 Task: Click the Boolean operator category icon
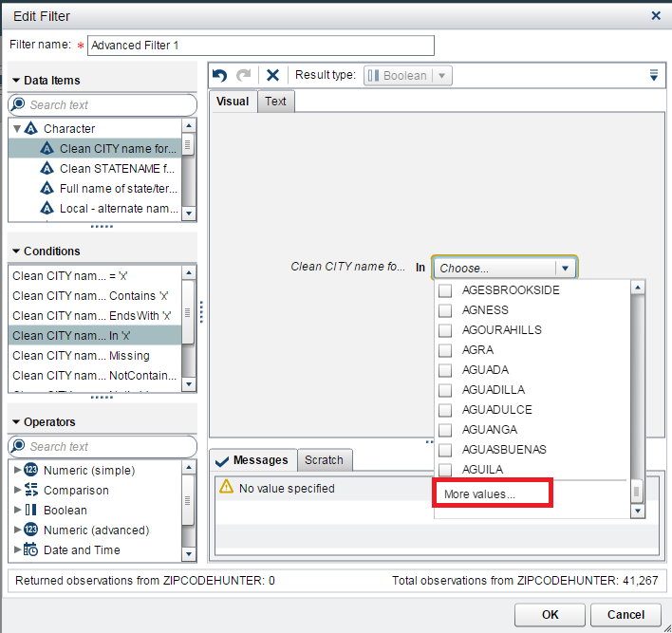point(31,511)
